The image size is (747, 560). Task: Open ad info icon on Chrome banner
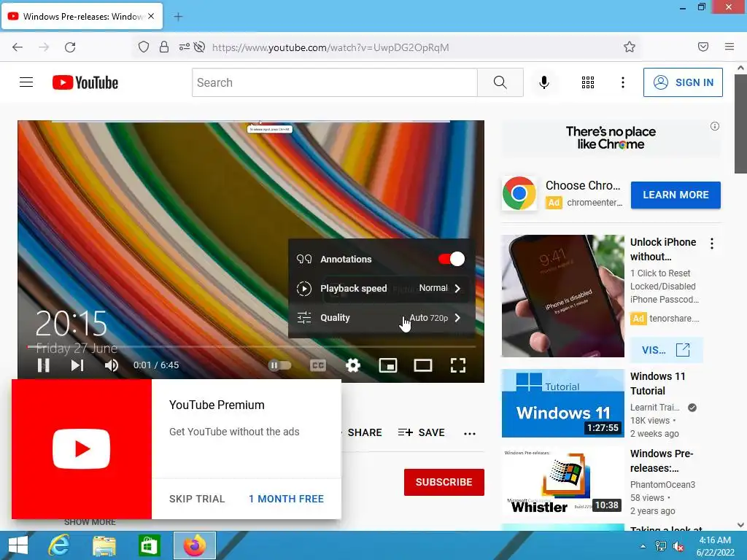pyautogui.click(x=715, y=126)
